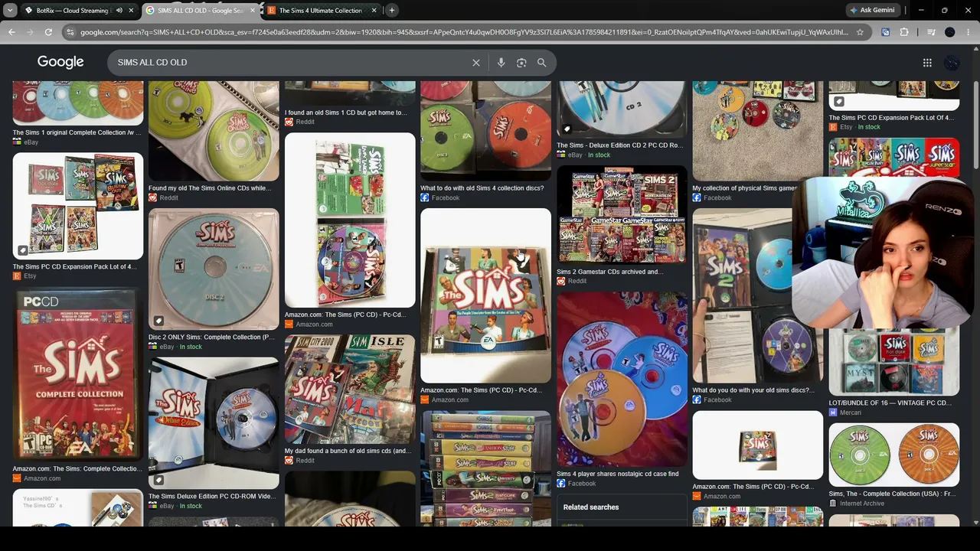Click the Ask Gemini button
Viewport: 980px width, 551px height.
click(x=871, y=11)
